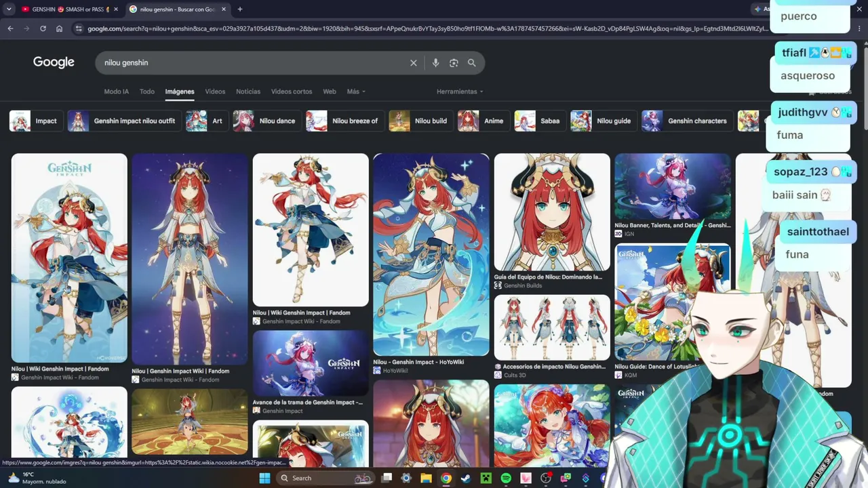Open 'Avance de la trama de Genshin Impact' link

pyautogui.click(x=308, y=402)
